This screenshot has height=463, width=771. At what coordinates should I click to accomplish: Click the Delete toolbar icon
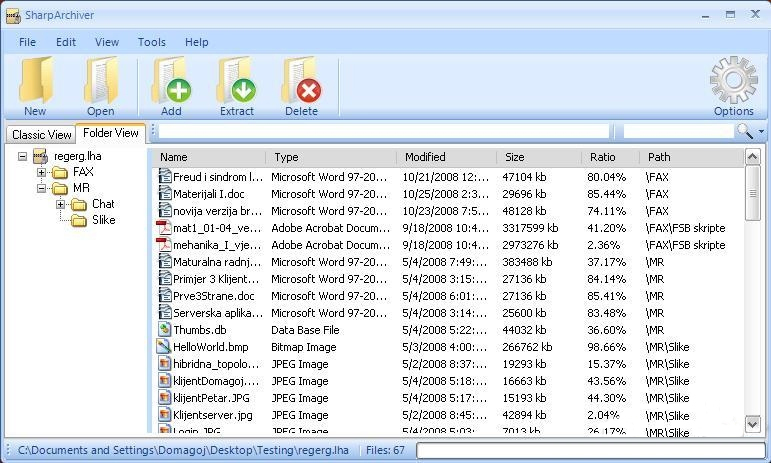tap(301, 80)
